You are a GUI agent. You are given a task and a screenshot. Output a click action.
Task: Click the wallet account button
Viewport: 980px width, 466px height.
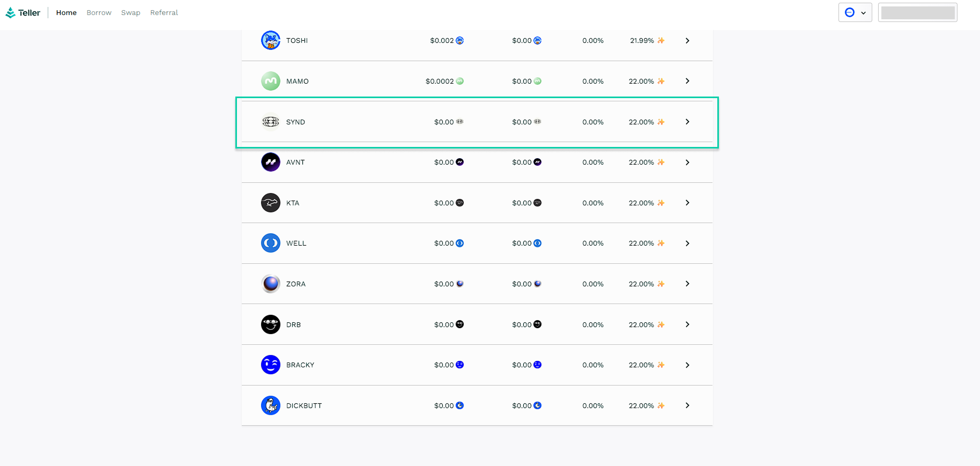917,12
